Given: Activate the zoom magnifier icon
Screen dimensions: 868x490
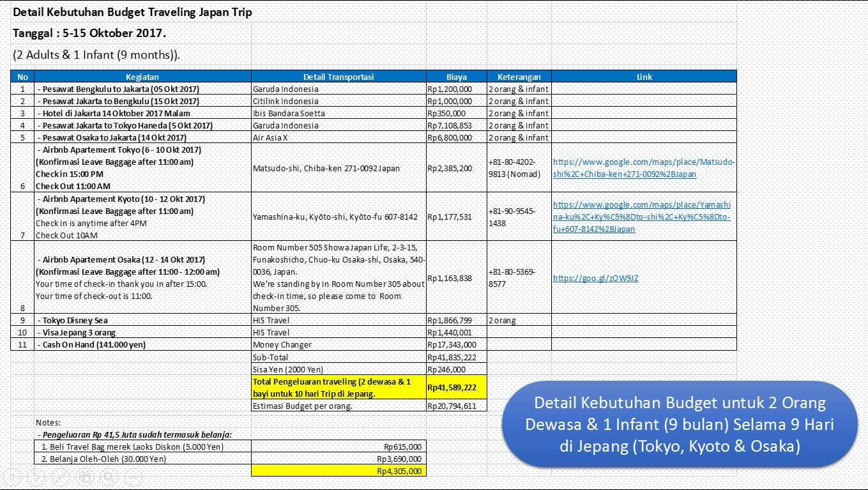Looking at the screenshot, I should pyautogui.click(x=109, y=477).
